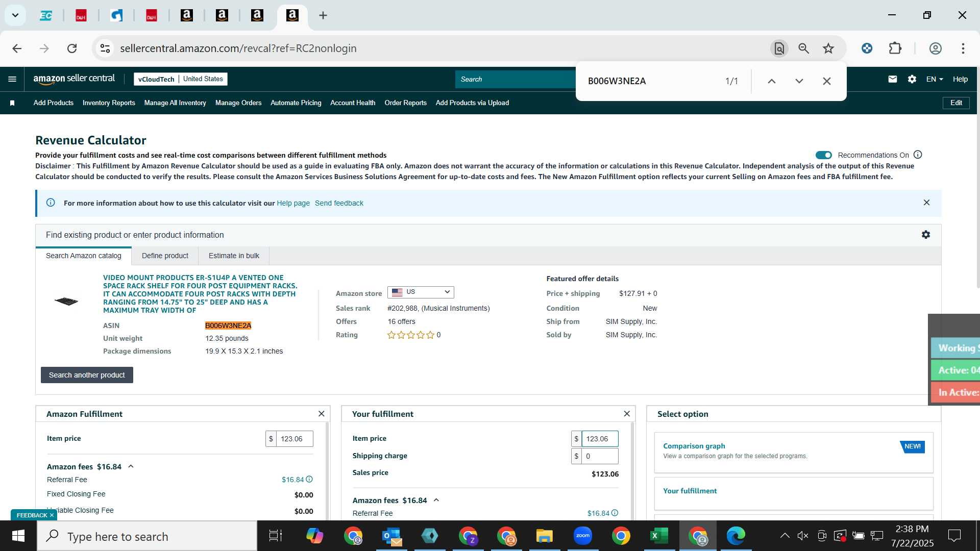Open Seller Central settings gear
980x551 pixels.
click(x=912, y=79)
